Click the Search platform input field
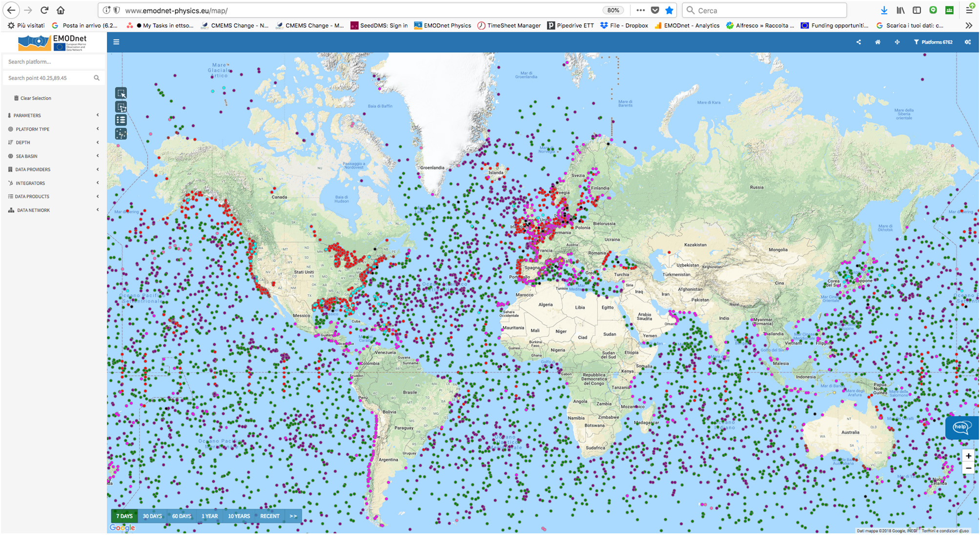 click(x=53, y=62)
